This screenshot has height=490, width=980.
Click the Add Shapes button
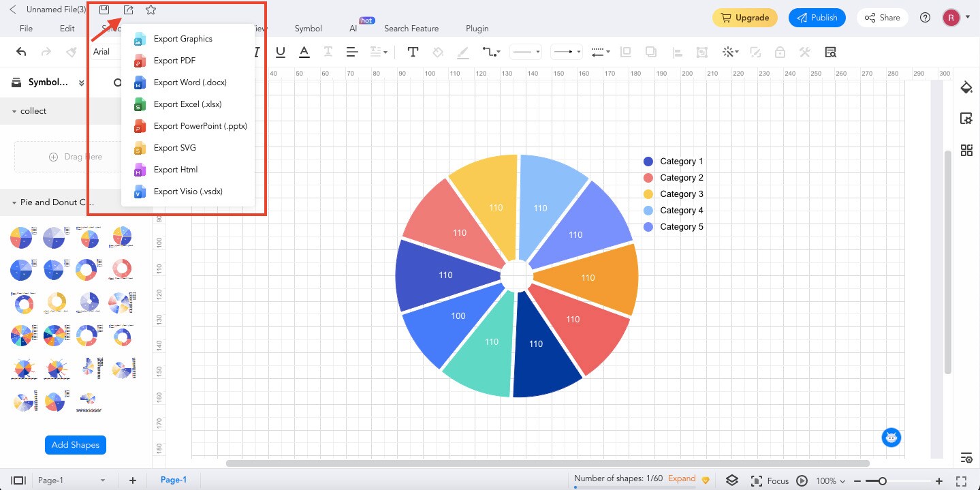point(76,445)
